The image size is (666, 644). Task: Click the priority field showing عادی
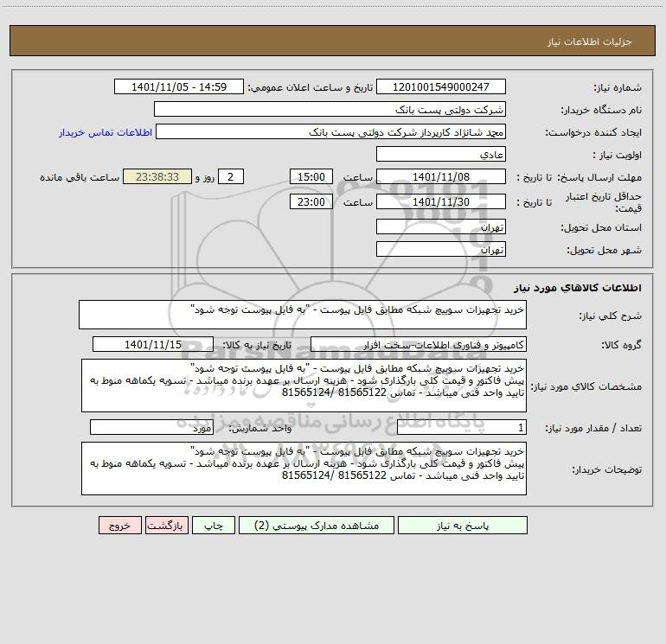[441, 154]
